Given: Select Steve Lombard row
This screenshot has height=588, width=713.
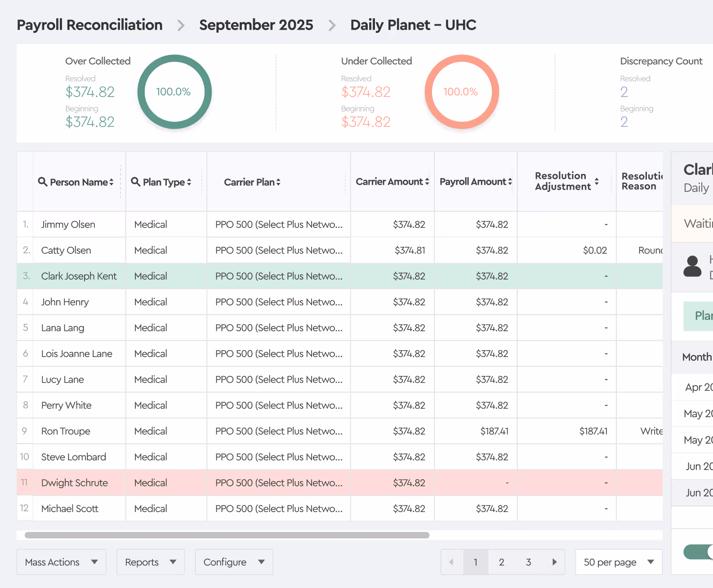Looking at the screenshot, I should click(x=340, y=457).
